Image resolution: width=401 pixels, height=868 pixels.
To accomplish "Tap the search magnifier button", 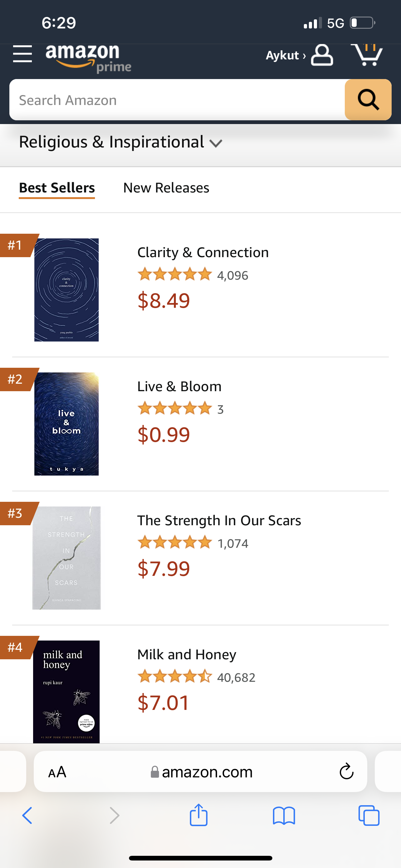I will pyautogui.click(x=368, y=99).
